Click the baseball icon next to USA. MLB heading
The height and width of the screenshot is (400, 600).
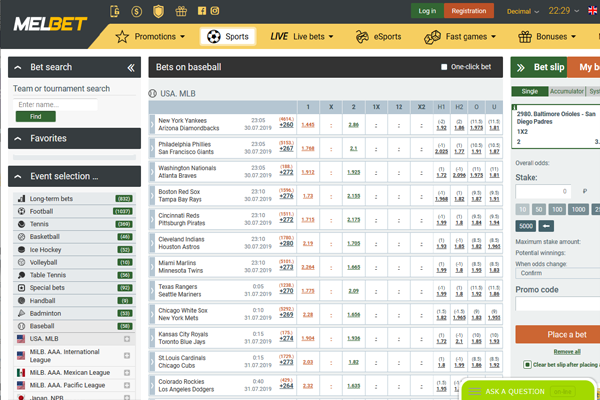tap(153, 93)
